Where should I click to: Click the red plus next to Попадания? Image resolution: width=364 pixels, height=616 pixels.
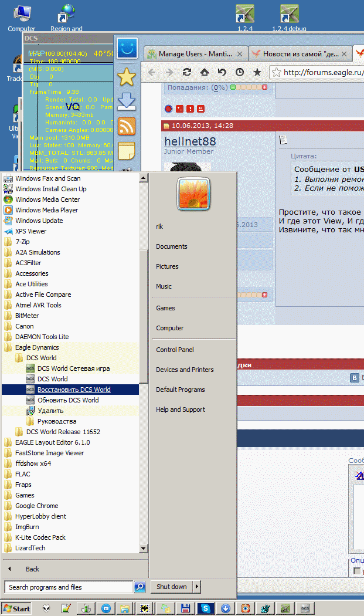(265, 87)
